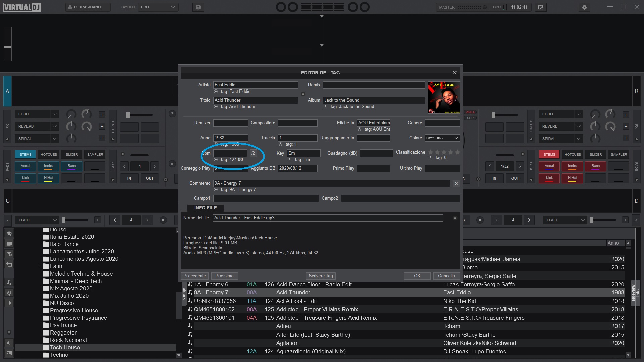
Task: Click the Bpm input field
Action: [x=230, y=153]
